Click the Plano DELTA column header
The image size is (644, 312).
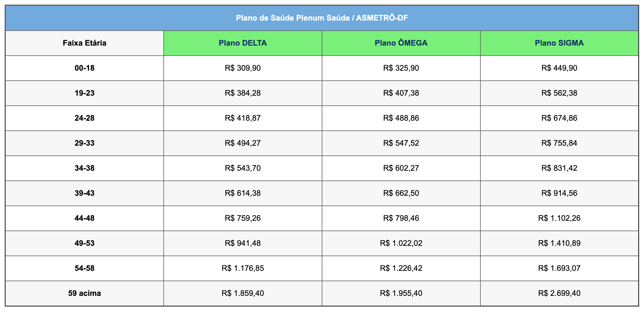(243, 43)
